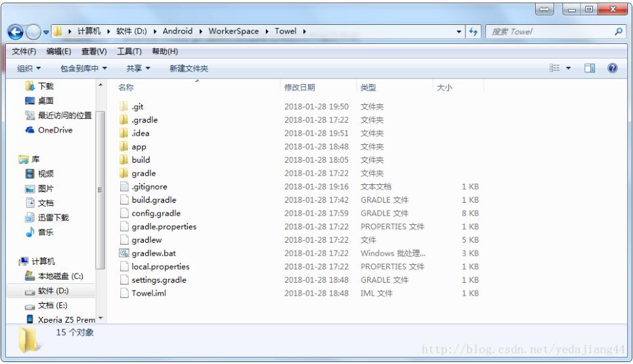Select the settings.gradle file icon

124,280
